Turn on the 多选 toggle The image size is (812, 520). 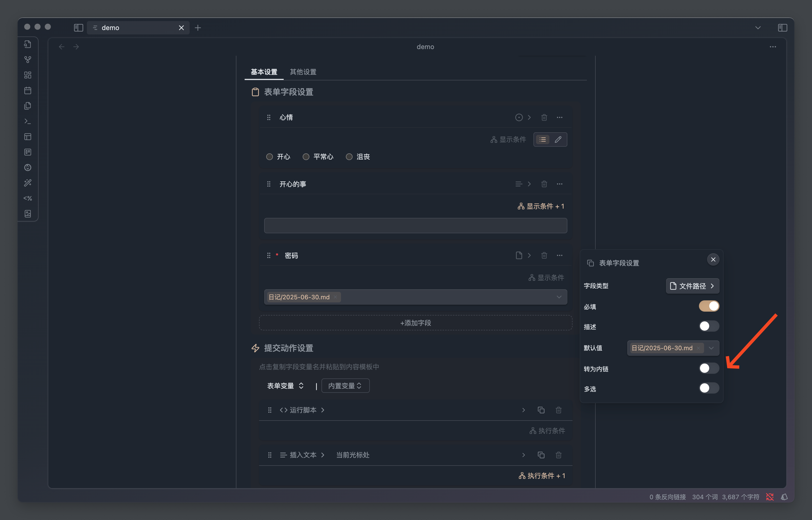(x=709, y=388)
